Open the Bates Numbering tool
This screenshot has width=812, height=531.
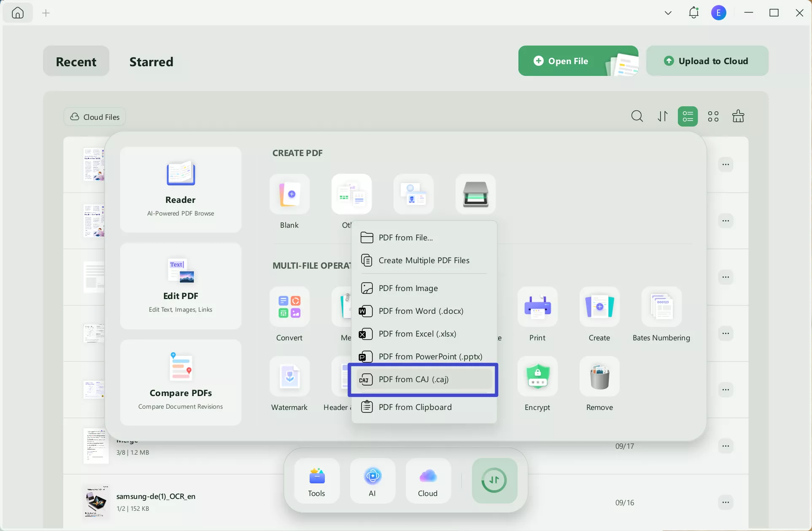pyautogui.click(x=661, y=307)
